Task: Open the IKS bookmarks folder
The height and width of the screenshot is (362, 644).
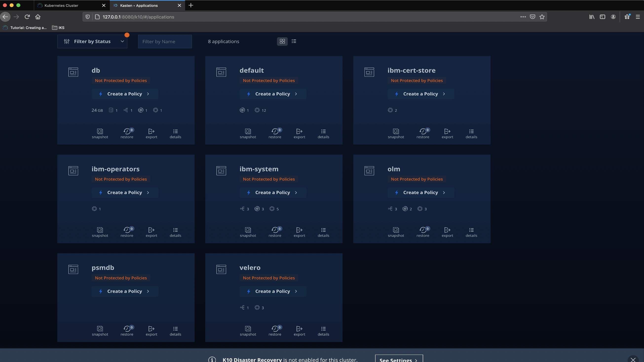Action: (x=58, y=28)
